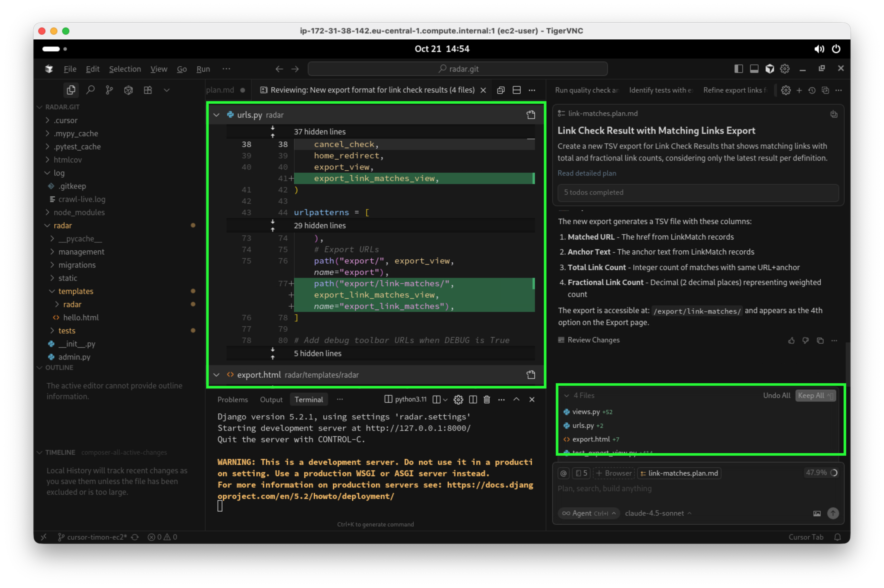Open the Extensions view icon
This screenshot has width=884, height=588.
148,90
